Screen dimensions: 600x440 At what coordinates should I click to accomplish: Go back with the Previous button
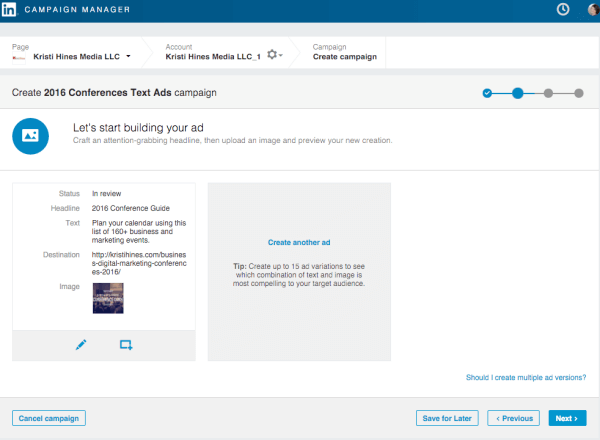click(513, 418)
